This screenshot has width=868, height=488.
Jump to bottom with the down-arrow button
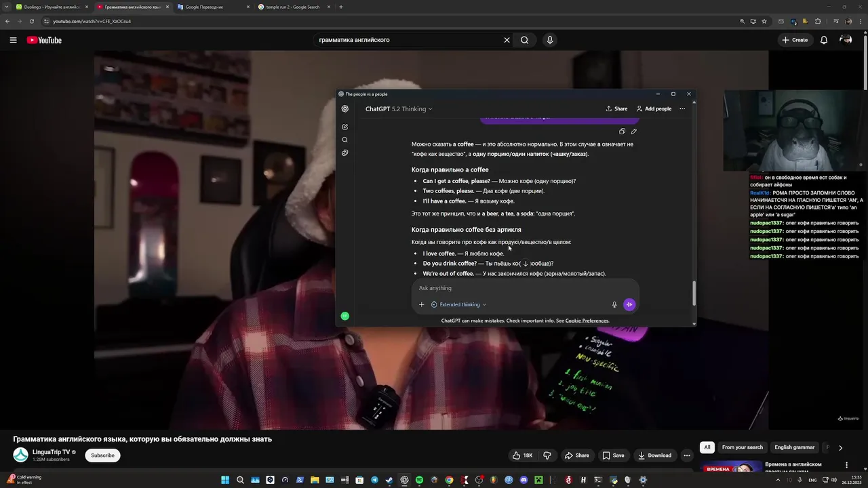coord(525,264)
